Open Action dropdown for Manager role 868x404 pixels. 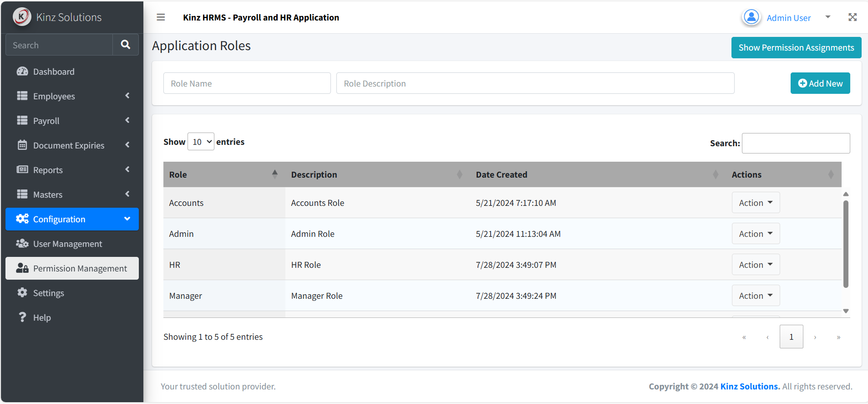756,296
